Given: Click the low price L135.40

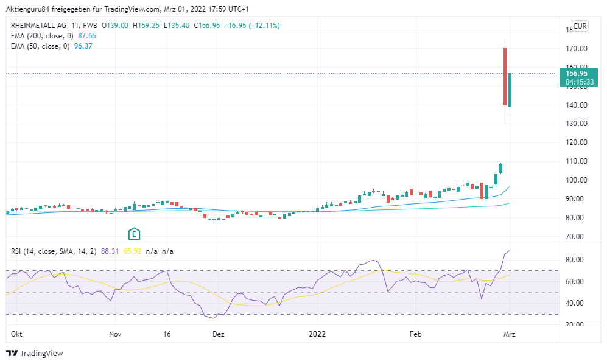Looking at the screenshot, I should pos(177,26).
